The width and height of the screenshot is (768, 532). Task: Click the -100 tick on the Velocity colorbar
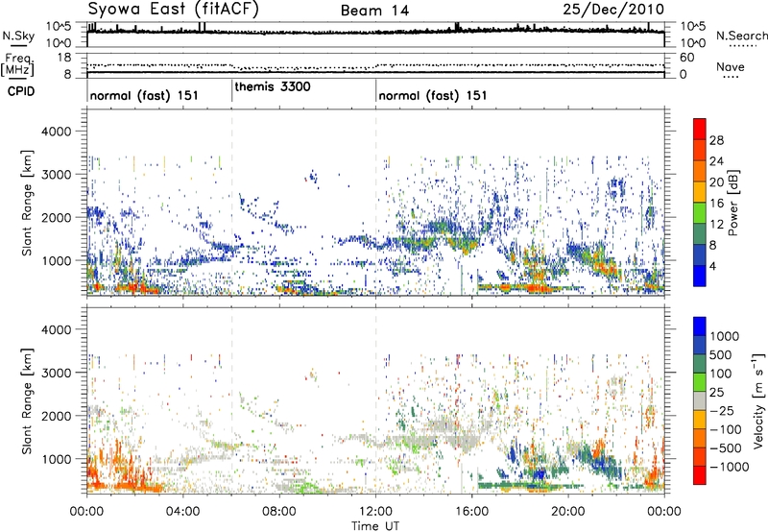click(x=725, y=429)
